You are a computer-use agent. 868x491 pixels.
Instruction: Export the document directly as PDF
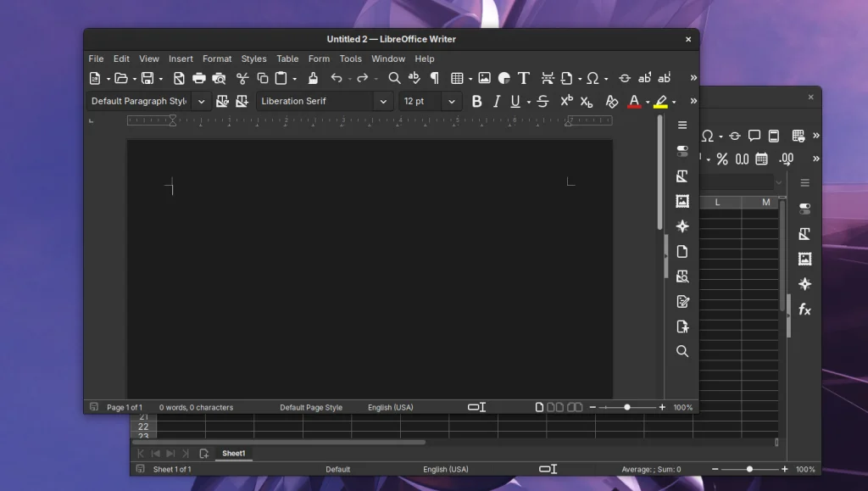click(x=178, y=77)
